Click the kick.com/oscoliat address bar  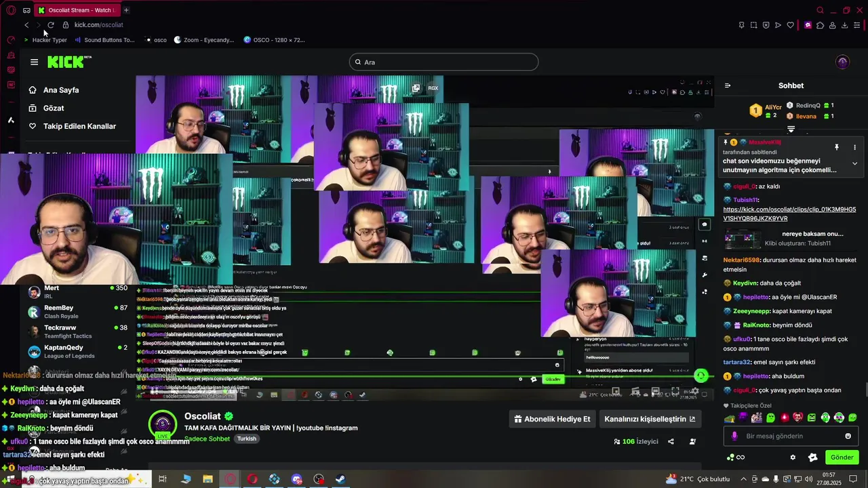[99, 25]
